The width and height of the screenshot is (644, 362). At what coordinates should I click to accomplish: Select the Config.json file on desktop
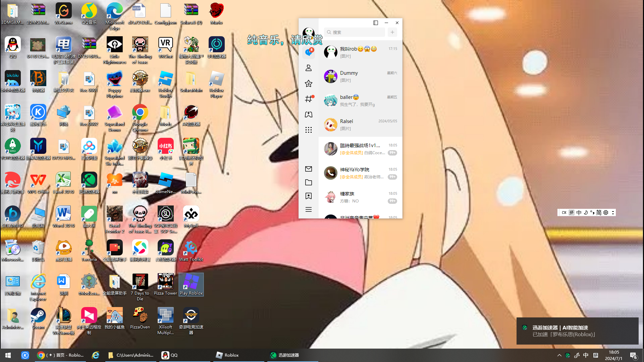coord(166,14)
